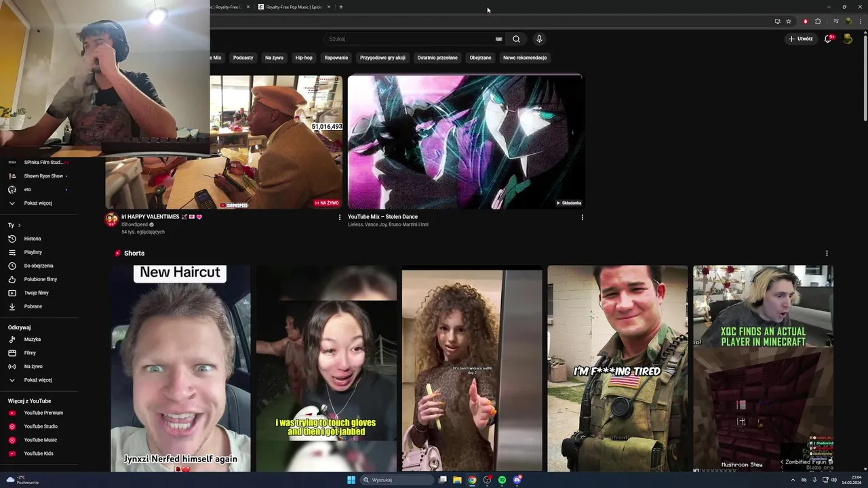Select the Hip-hop filter chip
The width and height of the screenshot is (868, 488).
pos(304,58)
